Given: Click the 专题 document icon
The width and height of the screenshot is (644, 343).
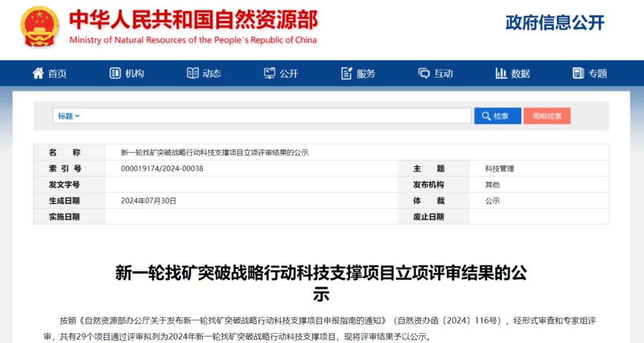Looking at the screenshot, I should click(578, 73).
